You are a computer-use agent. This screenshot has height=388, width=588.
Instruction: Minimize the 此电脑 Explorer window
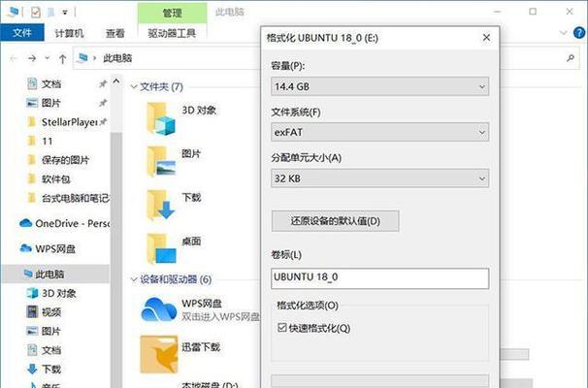click(x=497, y=12)
